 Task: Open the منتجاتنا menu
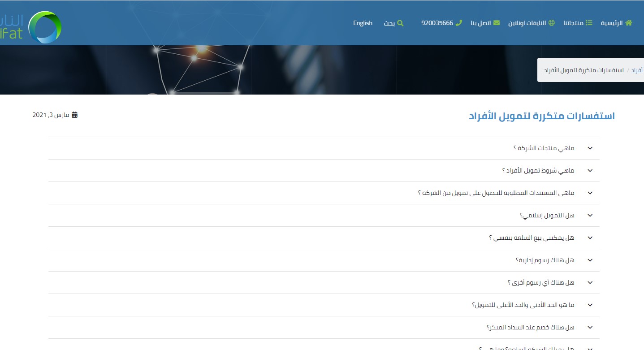point(573,23)
